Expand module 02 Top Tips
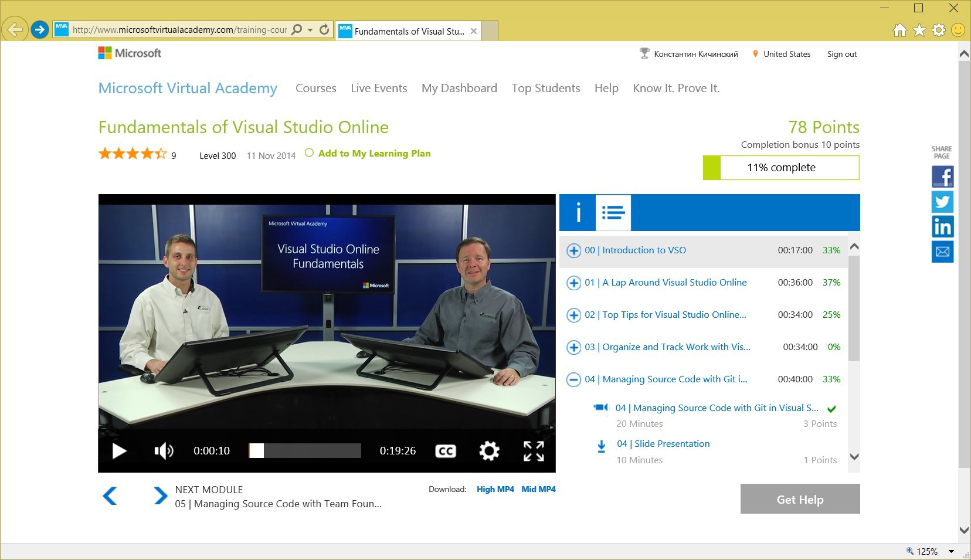Screen dimensions: 971x560 point(573,315)
